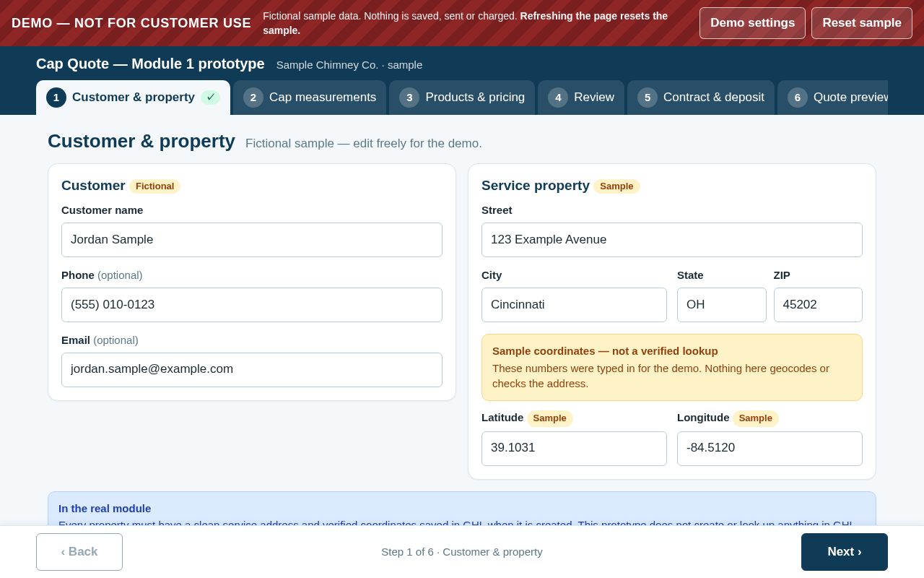This screenshot has width=924, height=578.
Task: Edit the ZIP code field
Action: [x=818, y=305]
